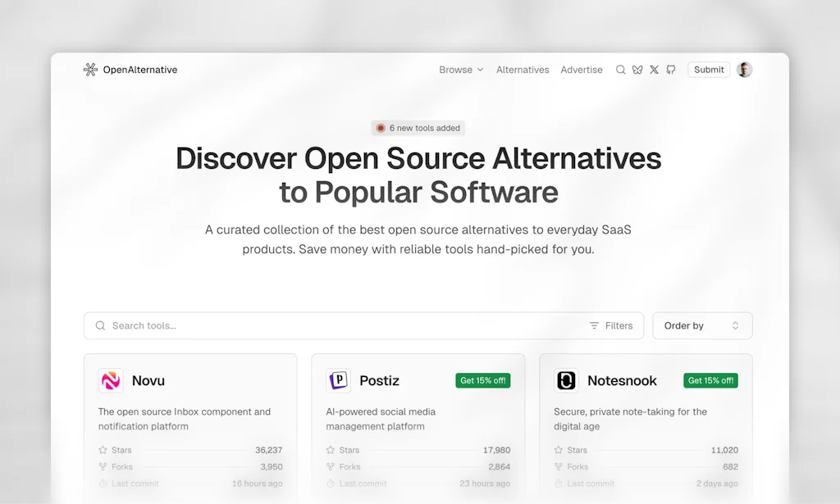Open the GitHub icon in the header
This screenshot has width=840, height=504.
pyautogui.click(x=670, y=70)
